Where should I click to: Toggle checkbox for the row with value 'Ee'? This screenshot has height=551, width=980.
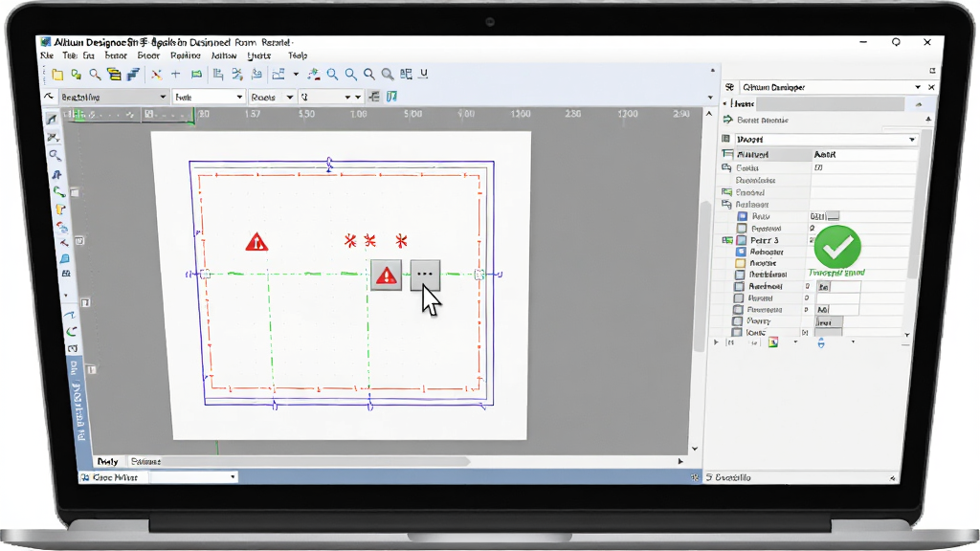click(x=739, y=286)
